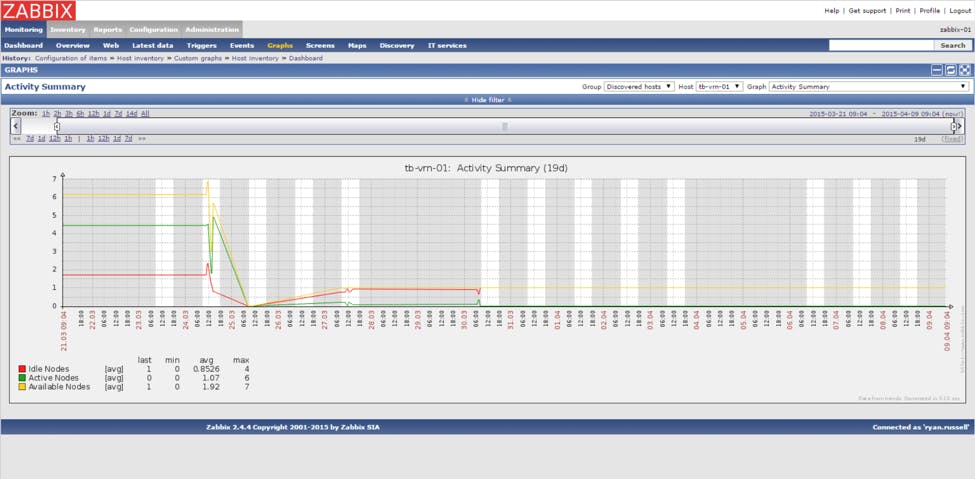Click graph title 'tb-vm-01: Activity Summary (19d)'
The image size is (975, 479).
pos(486,168)
